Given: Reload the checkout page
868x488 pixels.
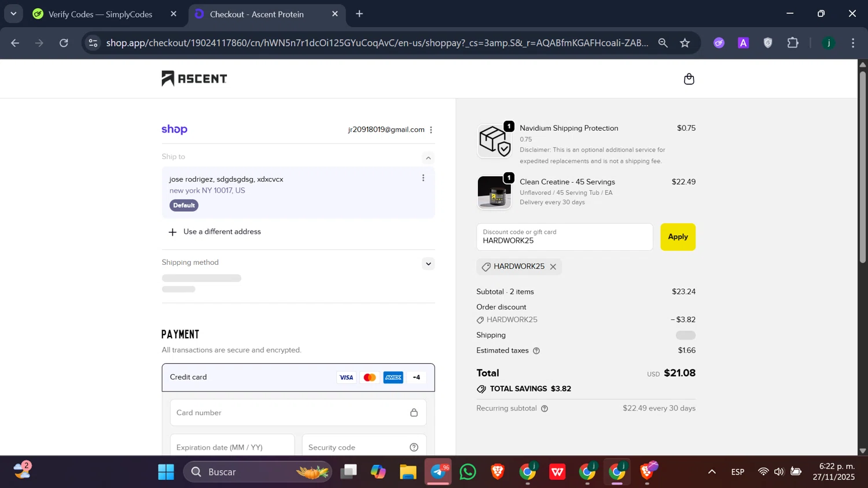Looking at the screenshot, I should [x=64, y=43].
